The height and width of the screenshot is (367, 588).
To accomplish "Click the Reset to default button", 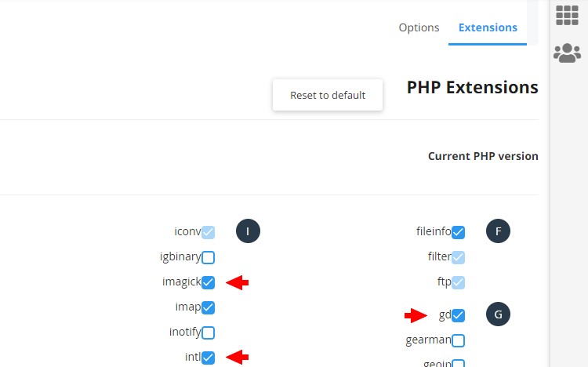I will pyautogui.click(x=328, y=95).
